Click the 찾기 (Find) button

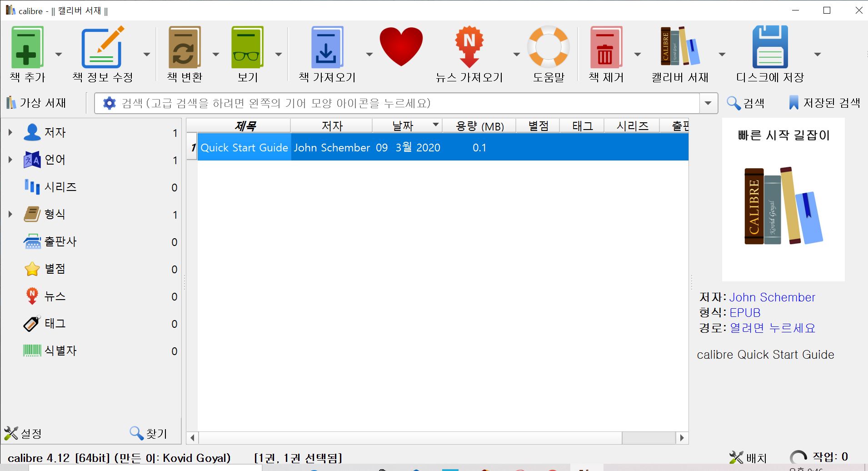[149, 433]
